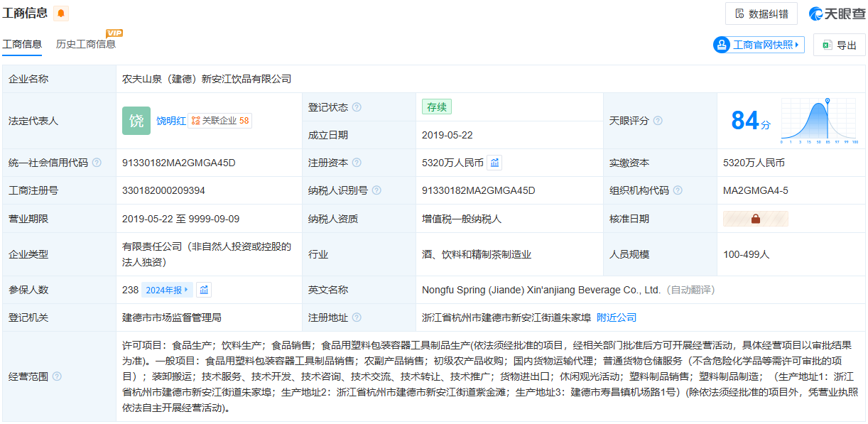Click help icon next to 经营范围
Viewport: 868px width, 424px height.
(57, 376)
